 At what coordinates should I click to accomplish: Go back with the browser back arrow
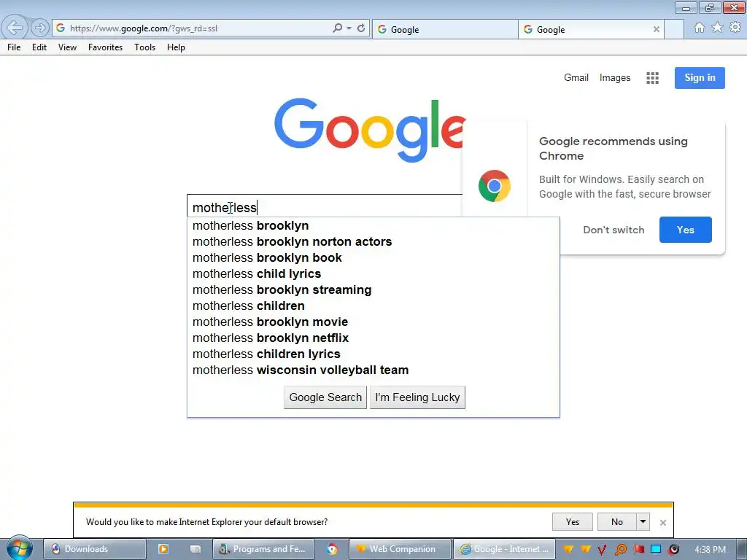(15, 28)
